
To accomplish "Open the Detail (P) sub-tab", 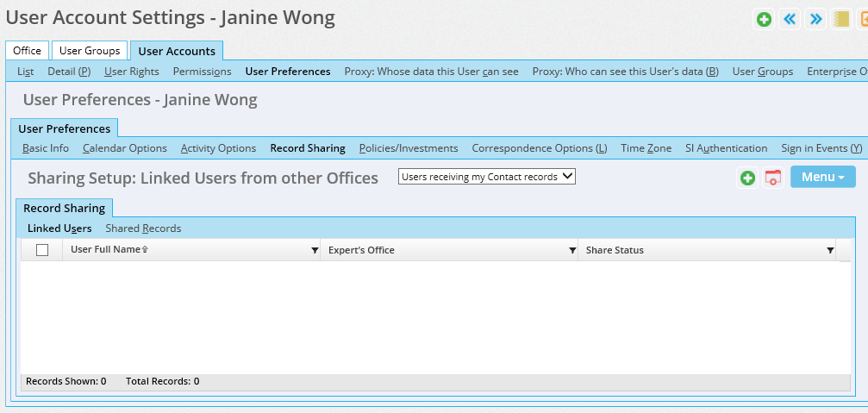I will (x=69, y=72).
